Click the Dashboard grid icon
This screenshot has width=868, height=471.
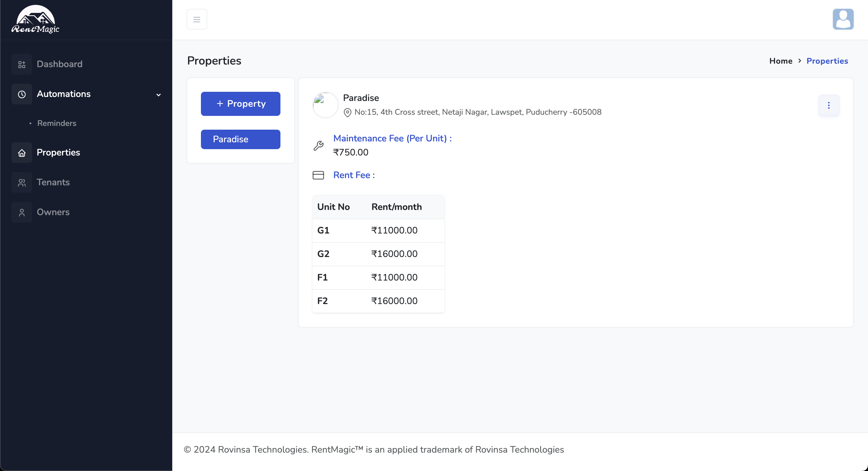click(x=22, y=64)
